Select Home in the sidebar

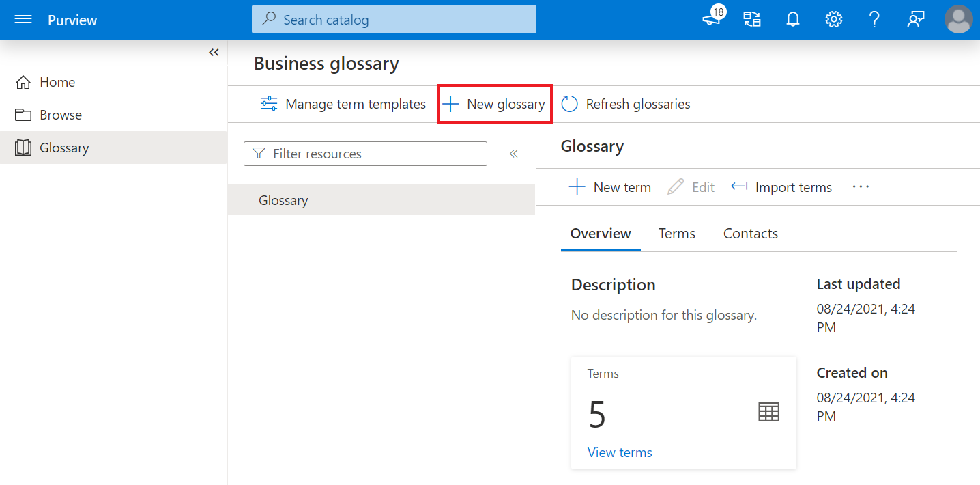tap(59, 81)
